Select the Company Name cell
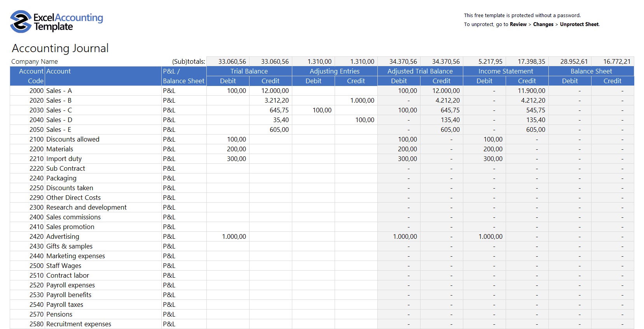This screenshot has width=644, height=329. tap(35, 61)
